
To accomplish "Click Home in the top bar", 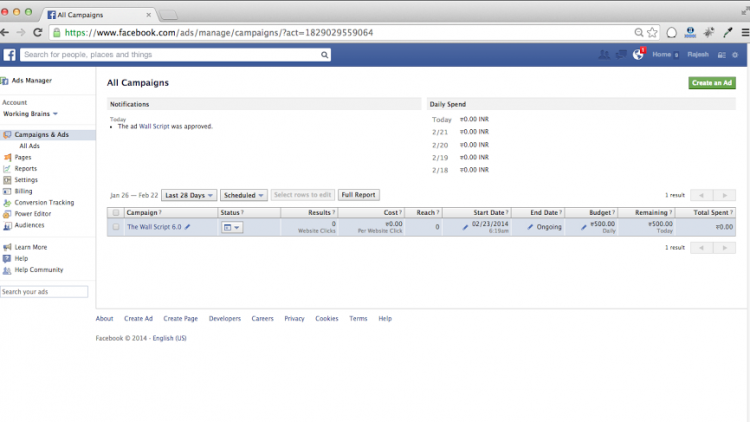I will 662,55.
